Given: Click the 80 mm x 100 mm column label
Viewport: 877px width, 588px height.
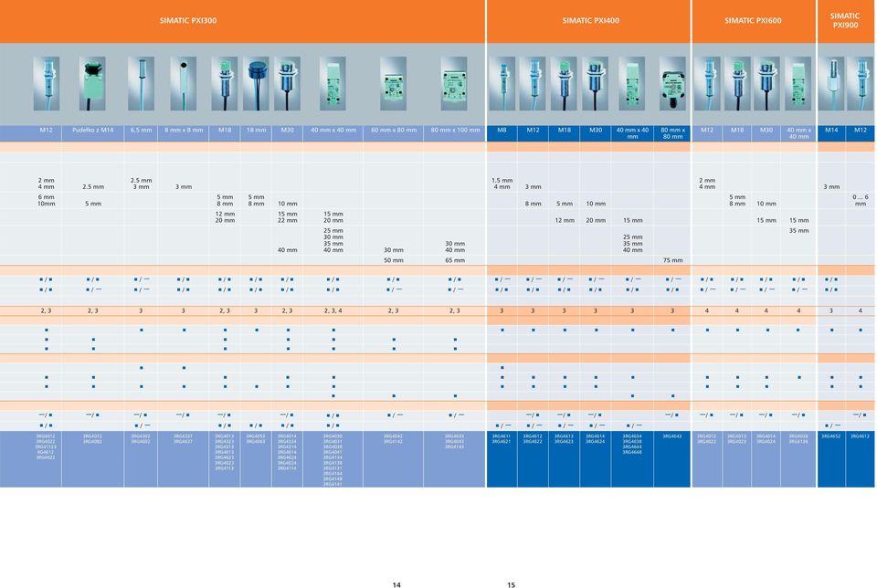Looking at the screenshot, I should pyautogui.click(x=455, y=130).
